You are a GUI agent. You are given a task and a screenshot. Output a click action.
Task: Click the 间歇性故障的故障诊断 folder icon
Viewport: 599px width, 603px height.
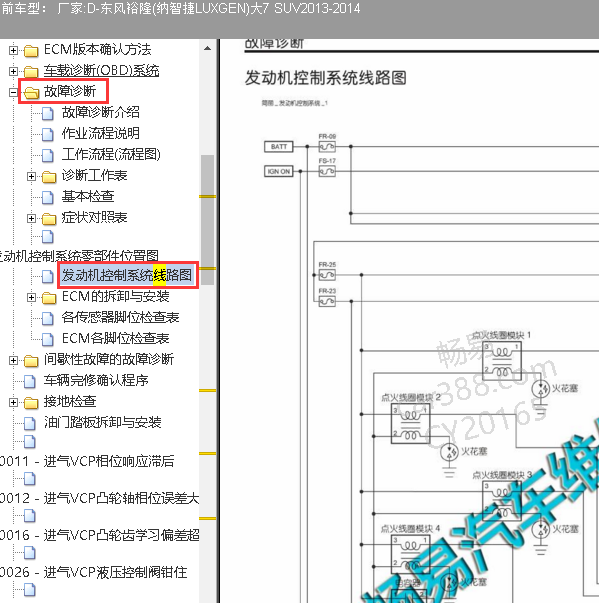click(31, 360)
